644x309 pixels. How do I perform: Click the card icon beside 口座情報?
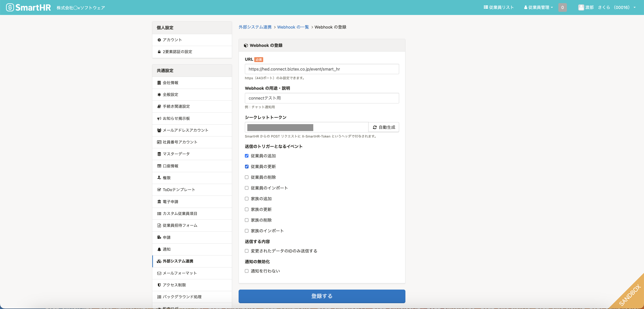(x=159, y=166)
